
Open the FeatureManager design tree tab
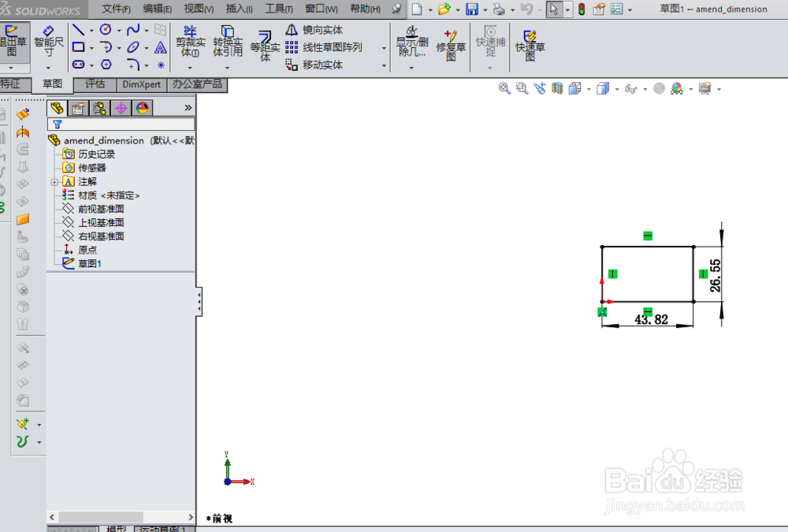tap(57, 108)
